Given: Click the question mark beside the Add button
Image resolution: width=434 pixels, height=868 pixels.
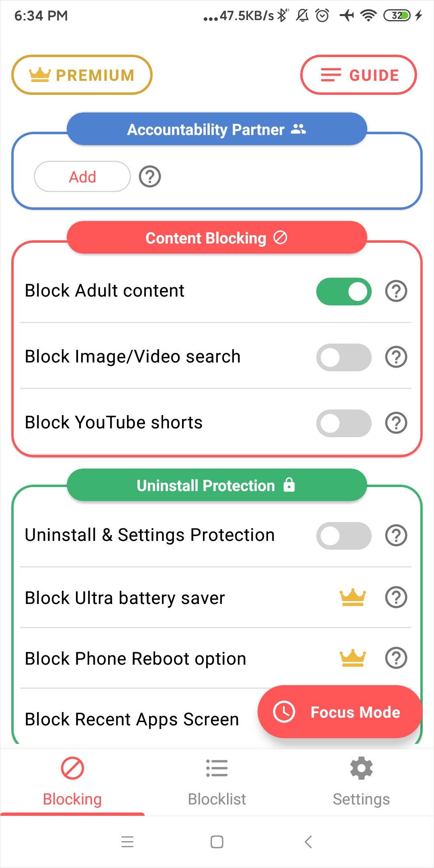Looking at the screenshot, I should (x=149, y=176).
